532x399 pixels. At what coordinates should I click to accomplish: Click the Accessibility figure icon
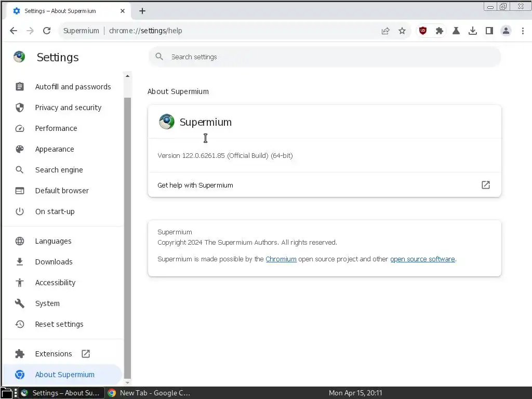(x=20, y=283)
